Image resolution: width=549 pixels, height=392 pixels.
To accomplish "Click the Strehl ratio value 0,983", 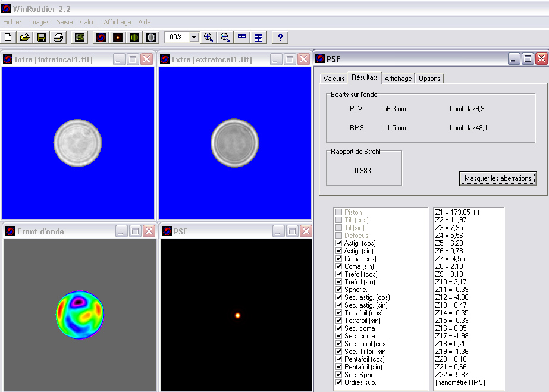I will point(363,171).
